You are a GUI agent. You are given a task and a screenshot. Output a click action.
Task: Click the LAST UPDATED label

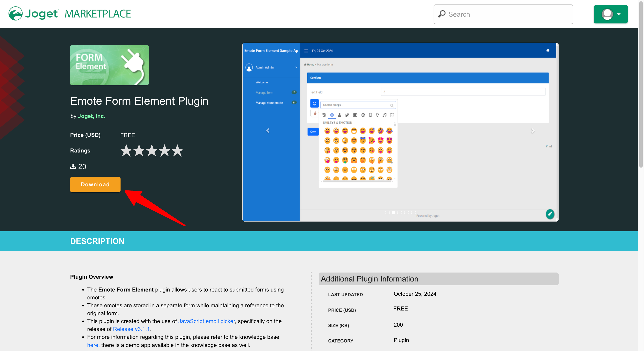click(x=345, y=295)
